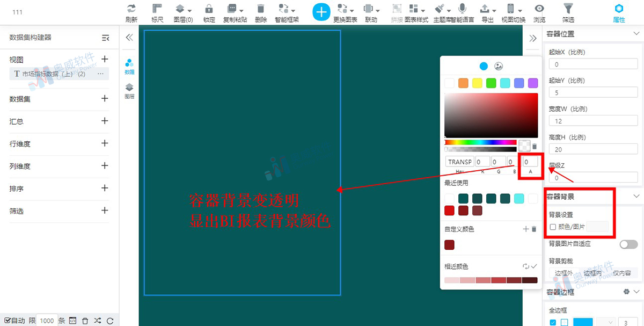Add a new 视图 with plus
This screenshot has height=326, width=644.
[x=105, y=59]
